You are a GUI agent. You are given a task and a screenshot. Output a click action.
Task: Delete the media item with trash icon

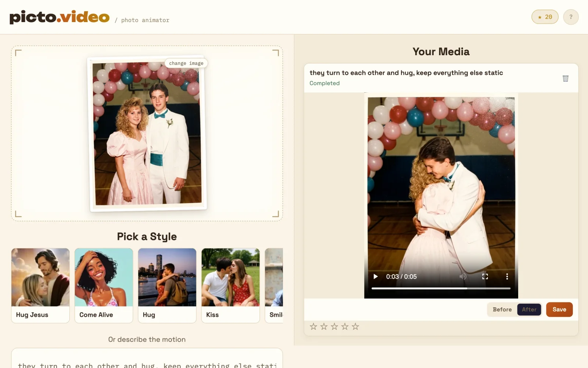(x=566, y=78)
